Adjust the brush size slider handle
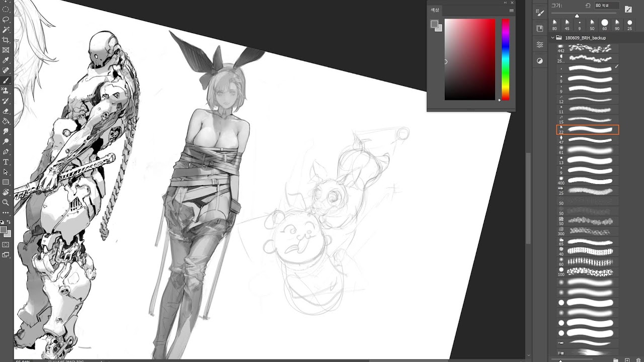The image size is (644, 362). (577, 16)
